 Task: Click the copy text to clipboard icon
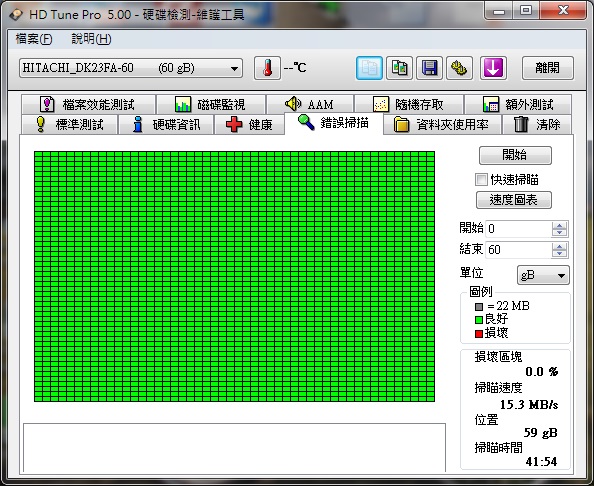click(x=369, y=68)
